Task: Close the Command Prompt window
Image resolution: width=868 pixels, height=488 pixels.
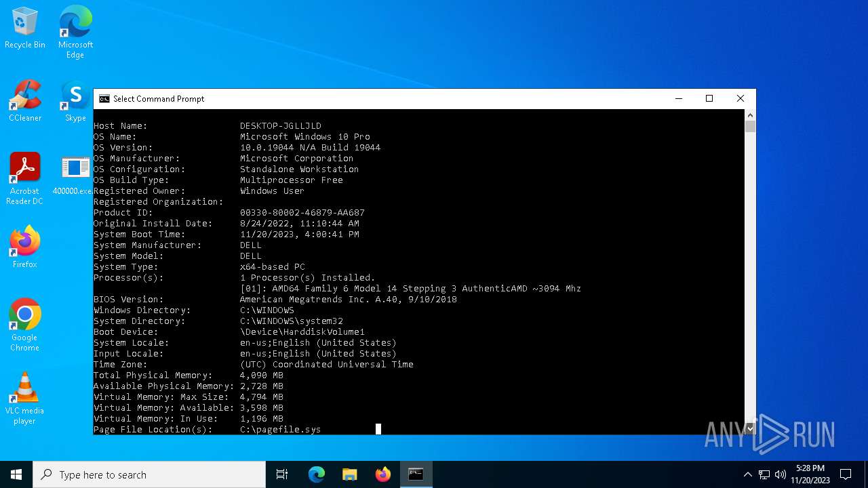Action: (741, 99)
